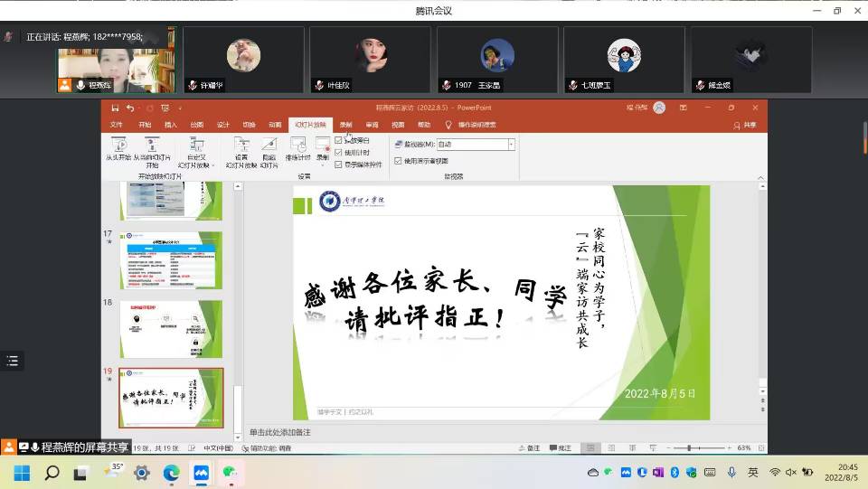Viewport: 868px width, 489px height.
Task: Click the 共享 share button
Action: (745, 125)
